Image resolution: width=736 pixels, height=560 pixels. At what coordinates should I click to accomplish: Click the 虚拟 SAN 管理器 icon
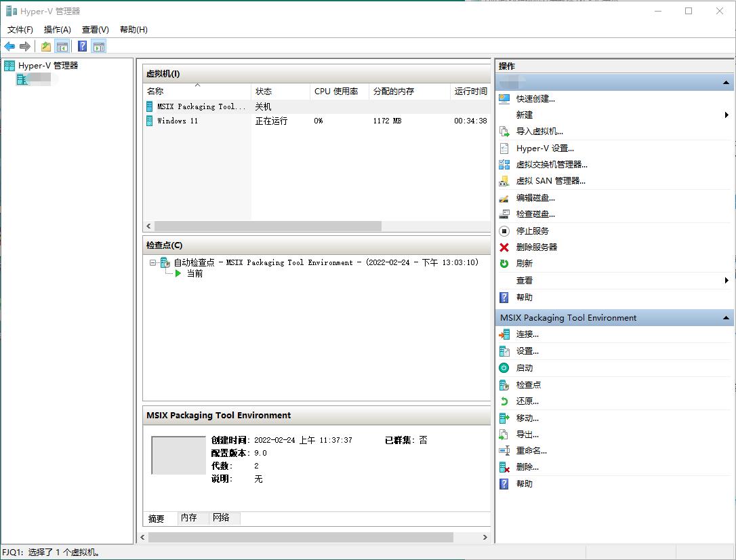pyautogui.click(x=504, y=181)
